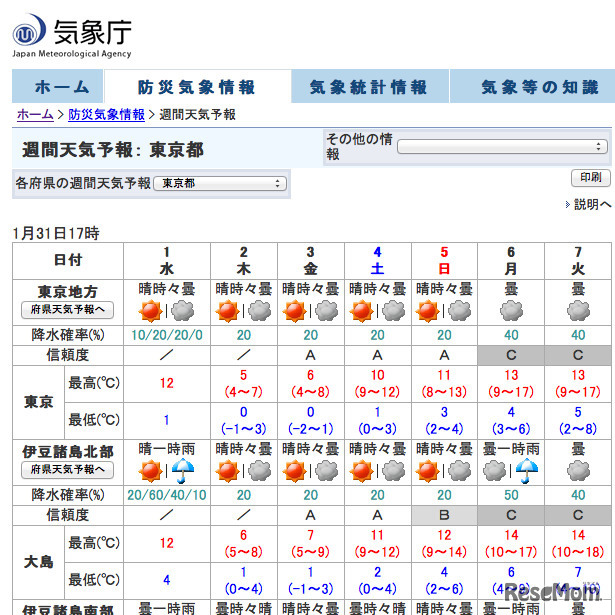Click the 印刷 print button
Image resolution: width=615 pixels, height=615 pixels.
pyautogui.click(x=591, y=178)
